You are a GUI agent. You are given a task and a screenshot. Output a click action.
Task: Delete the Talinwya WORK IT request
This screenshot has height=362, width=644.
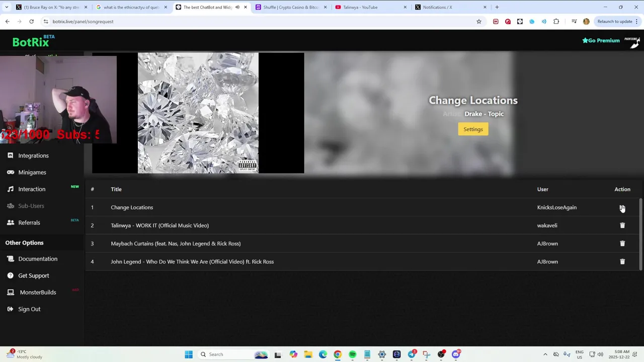pos(622,225)
